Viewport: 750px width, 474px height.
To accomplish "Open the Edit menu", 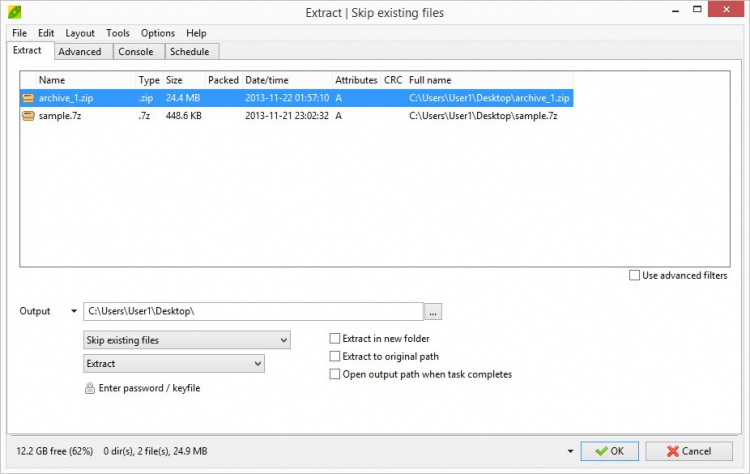I will (x=46, y=33).
